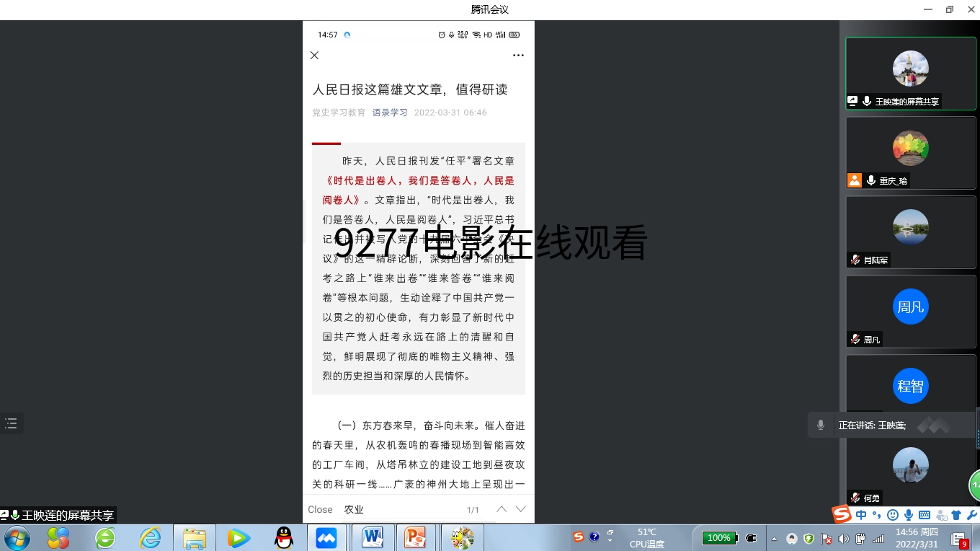The width and height of the screenshot is (980, 551).
Task: Click Close in the find bar
Action: click(x=320, y=509)
